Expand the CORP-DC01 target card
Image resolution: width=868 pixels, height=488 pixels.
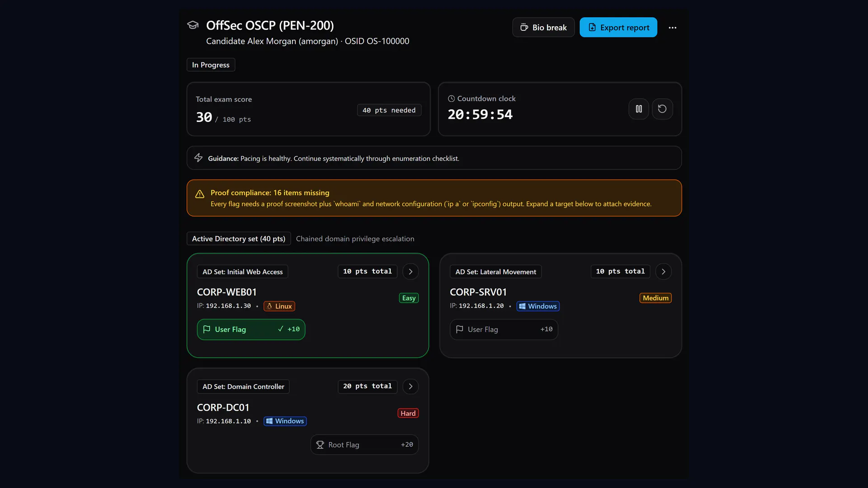[410, 386]
